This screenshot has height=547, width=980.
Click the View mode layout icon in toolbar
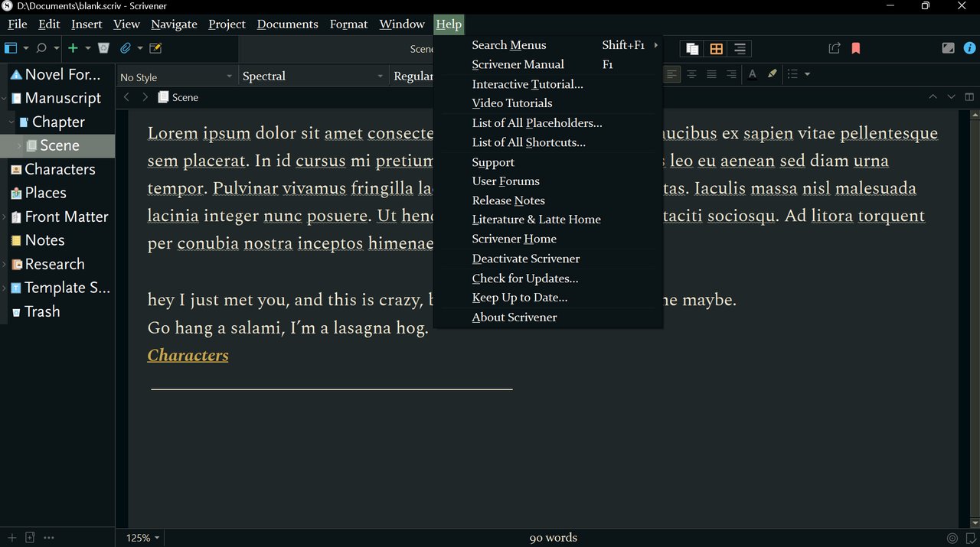[11, 48]
